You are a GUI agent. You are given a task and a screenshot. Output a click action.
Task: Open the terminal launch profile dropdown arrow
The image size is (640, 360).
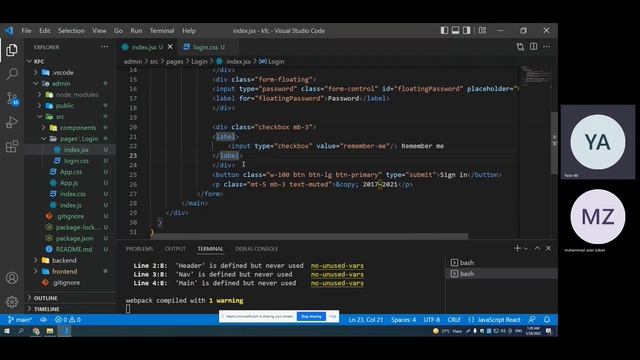coord(526,249)
